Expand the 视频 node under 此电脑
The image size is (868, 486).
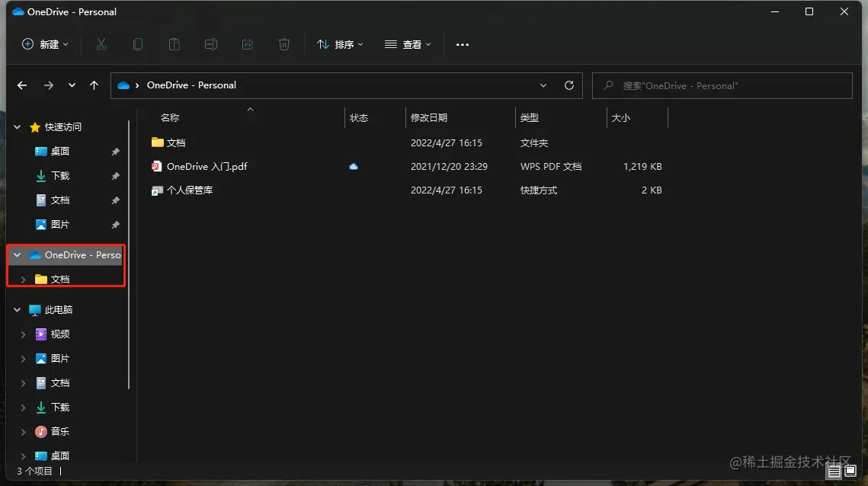point(24,334)
